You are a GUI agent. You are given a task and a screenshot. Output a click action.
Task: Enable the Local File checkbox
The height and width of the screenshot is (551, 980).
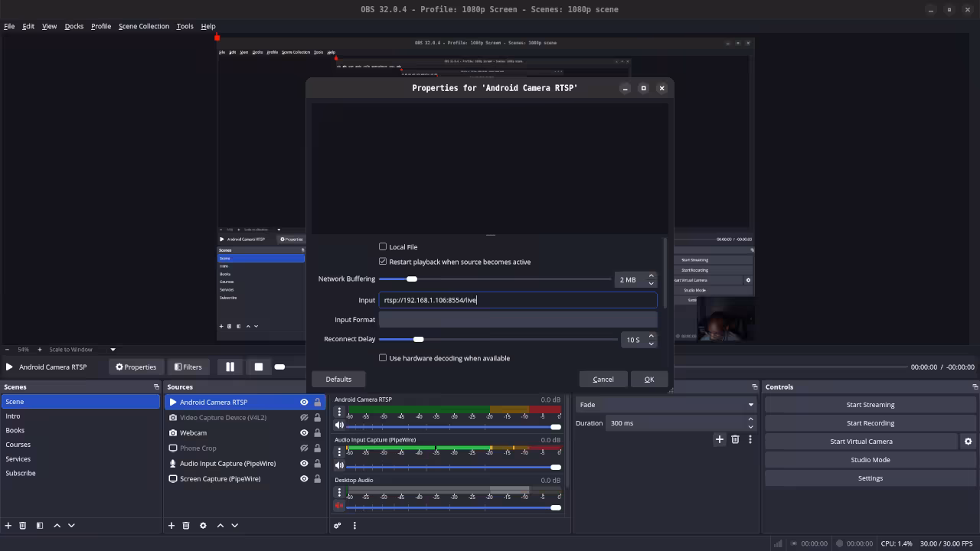383,246
